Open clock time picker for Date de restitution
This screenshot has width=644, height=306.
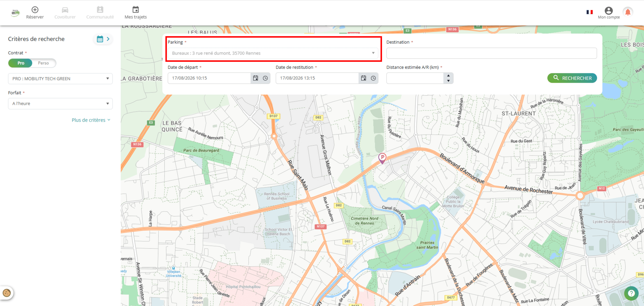pos(373,78)
